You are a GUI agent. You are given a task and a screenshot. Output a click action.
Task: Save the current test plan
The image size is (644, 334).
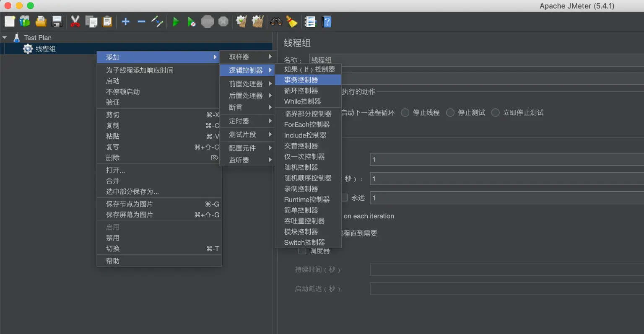pyautogui.click(x=57, y=21)
